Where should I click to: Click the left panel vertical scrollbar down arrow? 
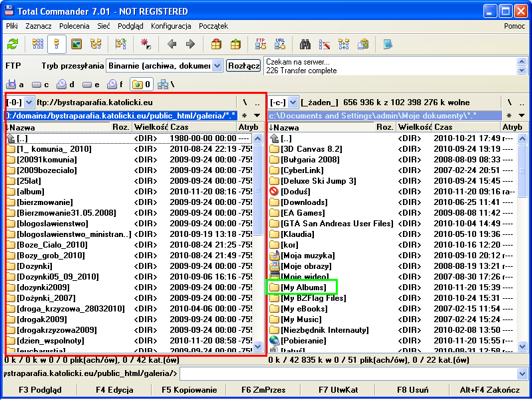258,346
